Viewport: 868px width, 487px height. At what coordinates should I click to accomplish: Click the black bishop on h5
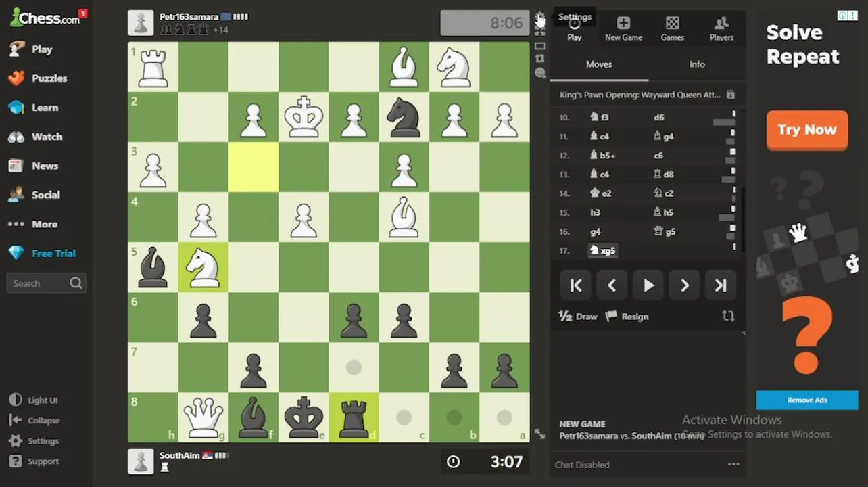point(153,267)
